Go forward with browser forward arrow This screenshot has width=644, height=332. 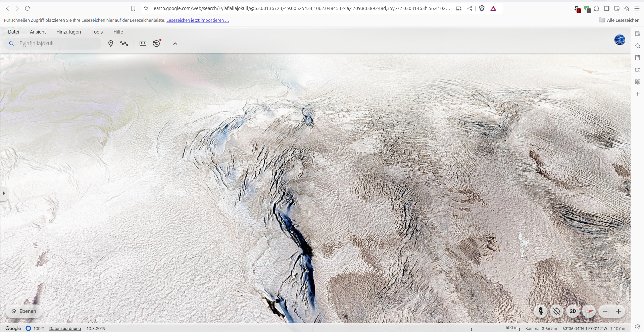[17, 8]
